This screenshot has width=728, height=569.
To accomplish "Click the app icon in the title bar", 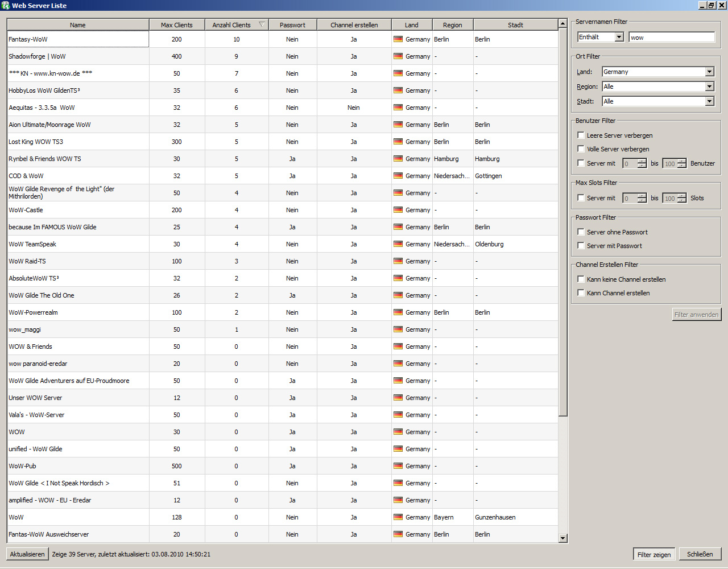I will click(6, 5).
